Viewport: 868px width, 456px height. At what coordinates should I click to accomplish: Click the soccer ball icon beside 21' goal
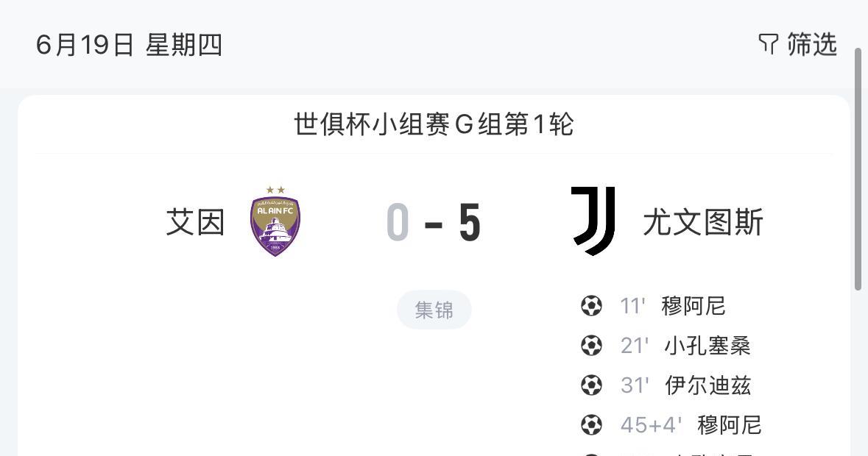(x=591, y=346)
